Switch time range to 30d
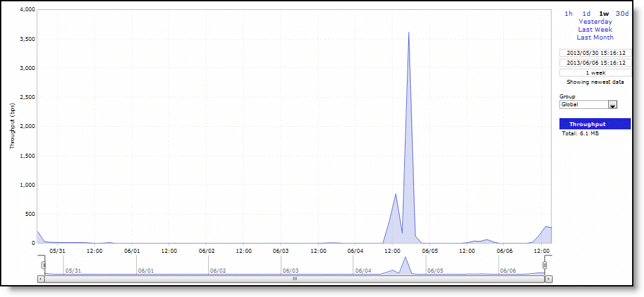 click(622, 13)
